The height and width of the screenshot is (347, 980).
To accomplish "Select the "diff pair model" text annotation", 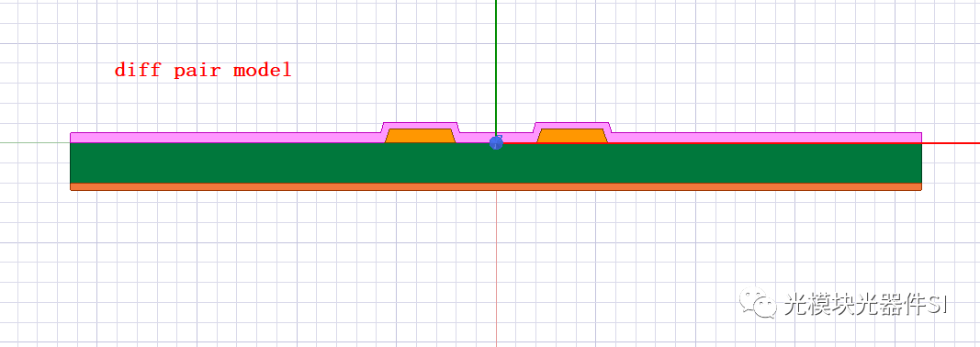I will (x=203, y=70).
